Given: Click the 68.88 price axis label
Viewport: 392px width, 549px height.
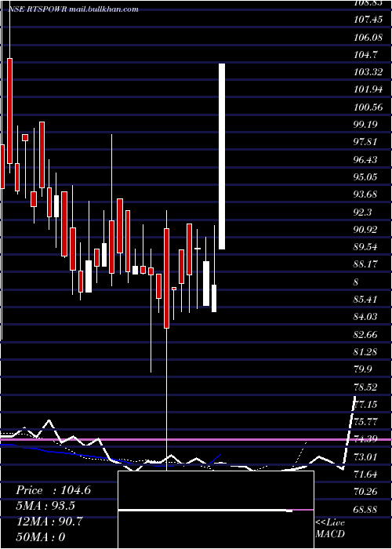Looking at the screenshot, I should point(366,509).
